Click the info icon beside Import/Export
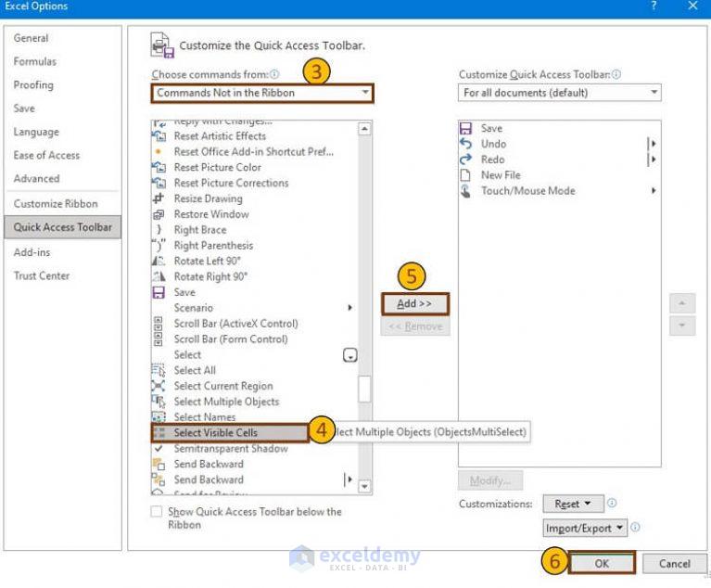Image resolution: width=711 pixels, height=588 pixels. pos(635,527)
